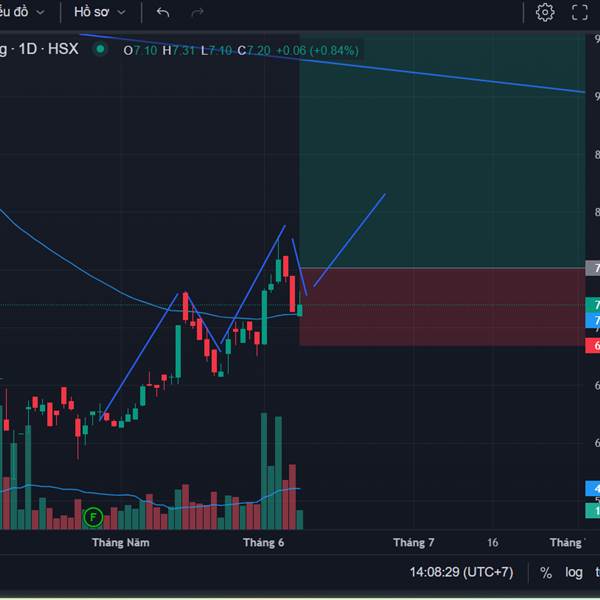Open the Hồ sơ dropdown menu
The width and height of the screenshot is (600, 600).
99,12
